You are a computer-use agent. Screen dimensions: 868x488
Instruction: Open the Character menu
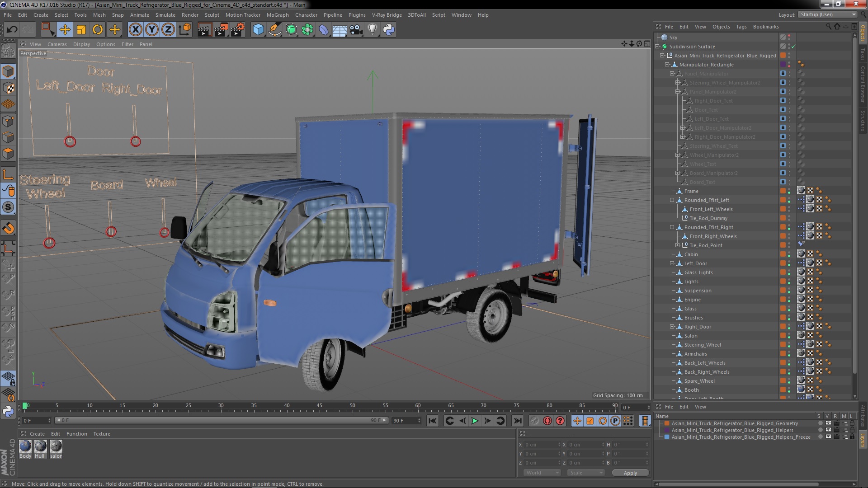tap(306, 15)
